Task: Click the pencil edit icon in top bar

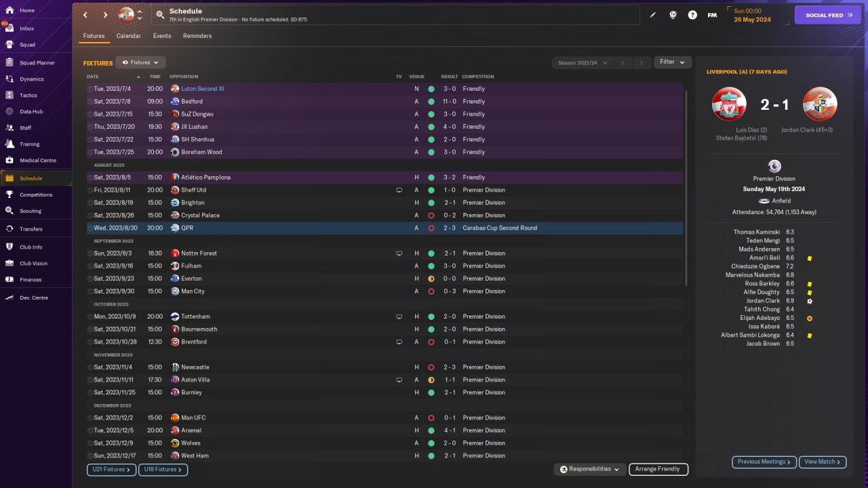Action: pos(653,15)
